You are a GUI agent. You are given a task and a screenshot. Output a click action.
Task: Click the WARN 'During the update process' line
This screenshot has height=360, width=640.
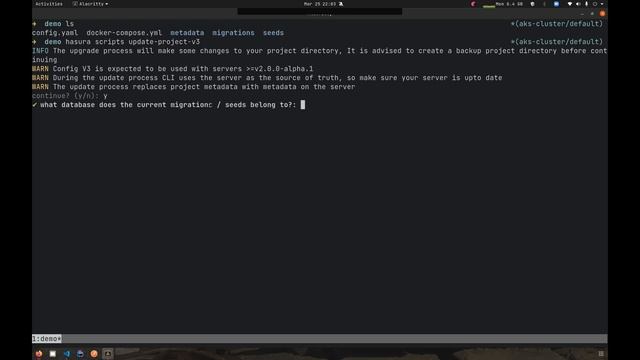click(x=267, y=78)
